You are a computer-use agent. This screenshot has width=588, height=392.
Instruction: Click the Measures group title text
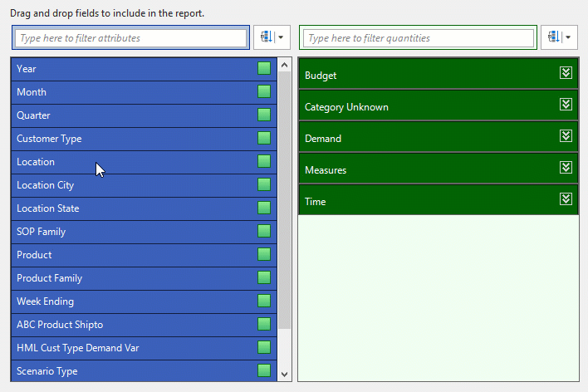(326, 170)
